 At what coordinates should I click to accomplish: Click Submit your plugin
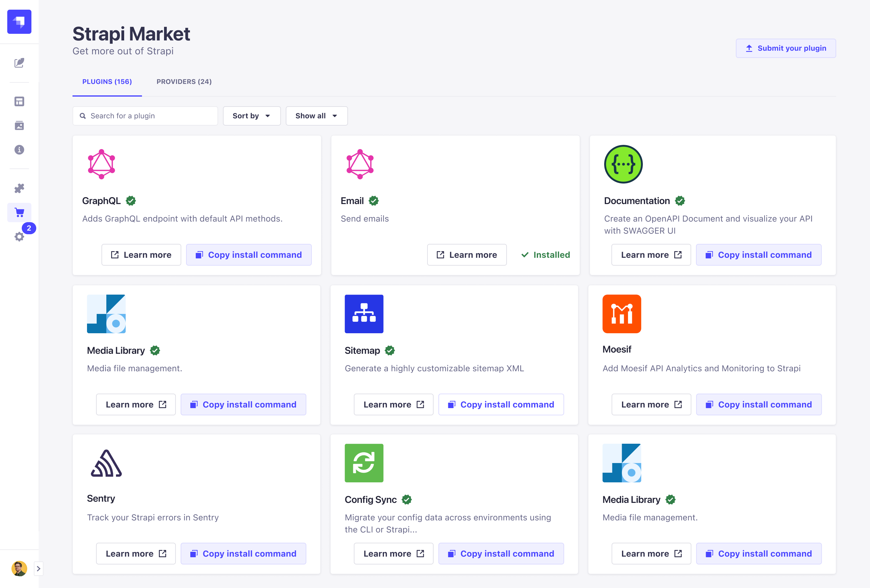tap(785, 48)
